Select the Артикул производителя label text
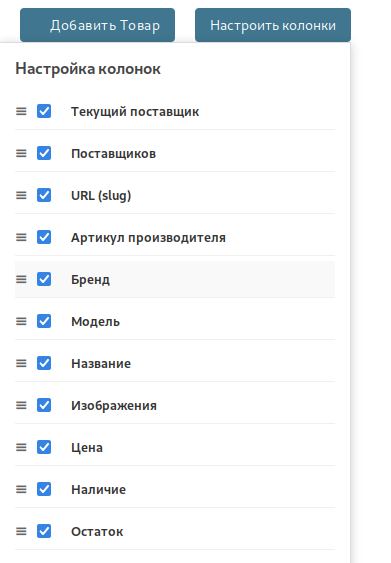Image resolution: width=391 pixels, height=563 pixels. coord(148,238)
